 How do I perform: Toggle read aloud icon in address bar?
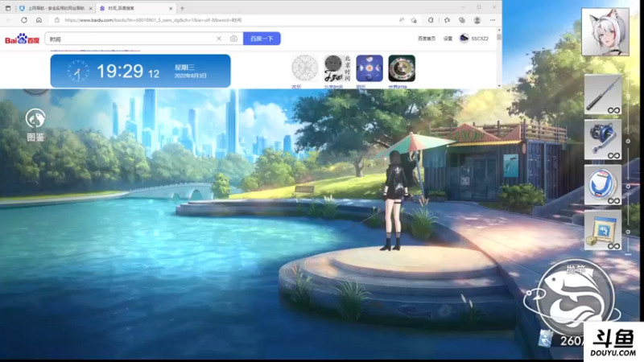[x=402, y=20]
